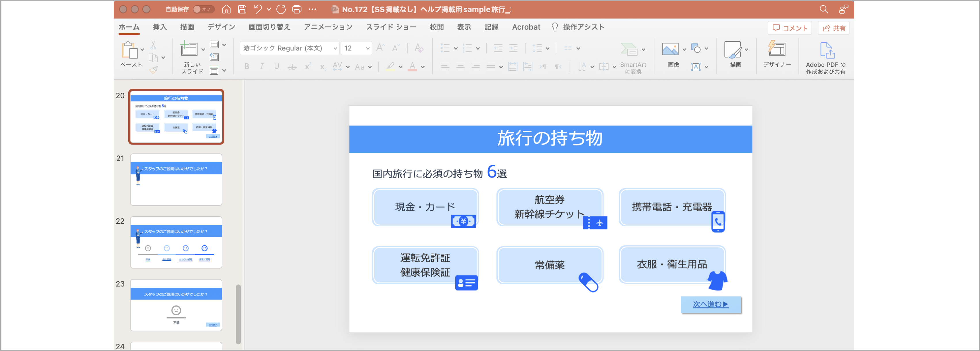Click the Section icon
The width and height of the screenshot is (980, 351).
point(215,71)
